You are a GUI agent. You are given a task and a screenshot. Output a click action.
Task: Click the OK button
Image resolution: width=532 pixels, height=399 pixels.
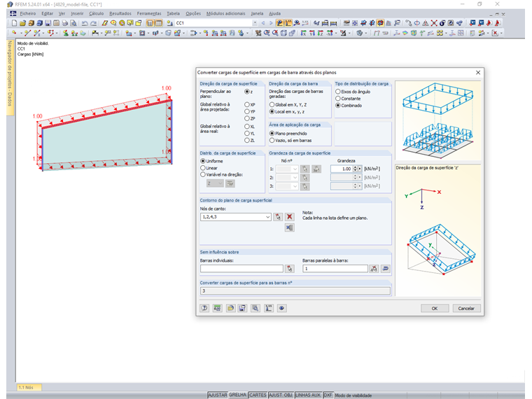point(435,309)
